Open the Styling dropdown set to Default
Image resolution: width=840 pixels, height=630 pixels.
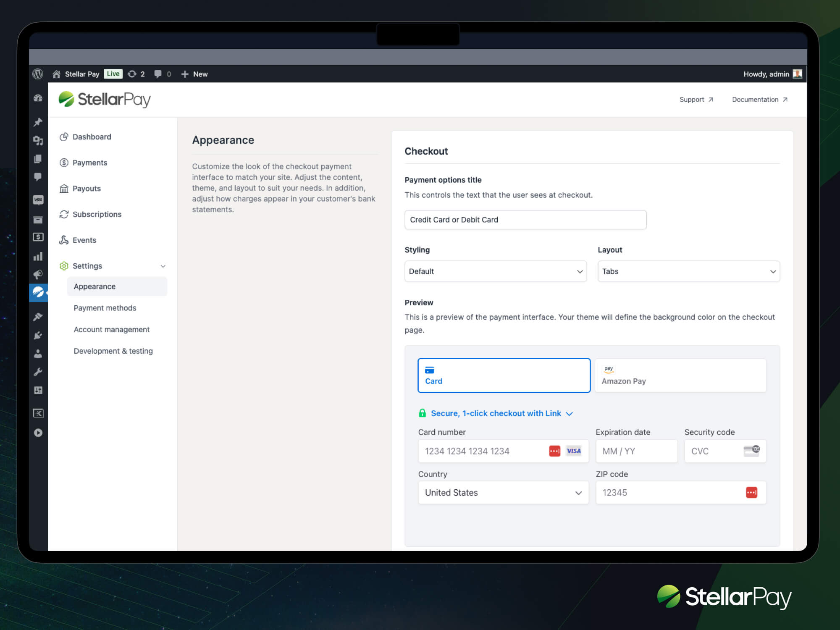[496, 271]
